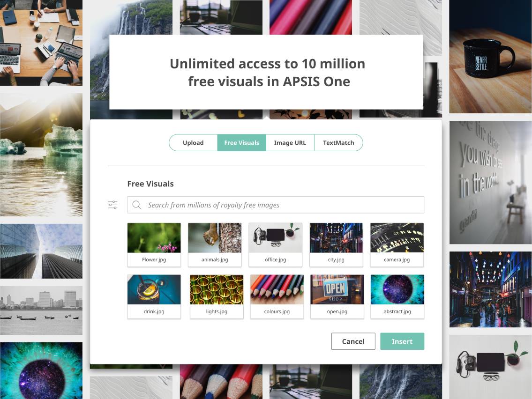Open background grayscale city skyline with boats
Image resolution: width=532 pixels, height=399 pixels.
(x=41, y=310)
